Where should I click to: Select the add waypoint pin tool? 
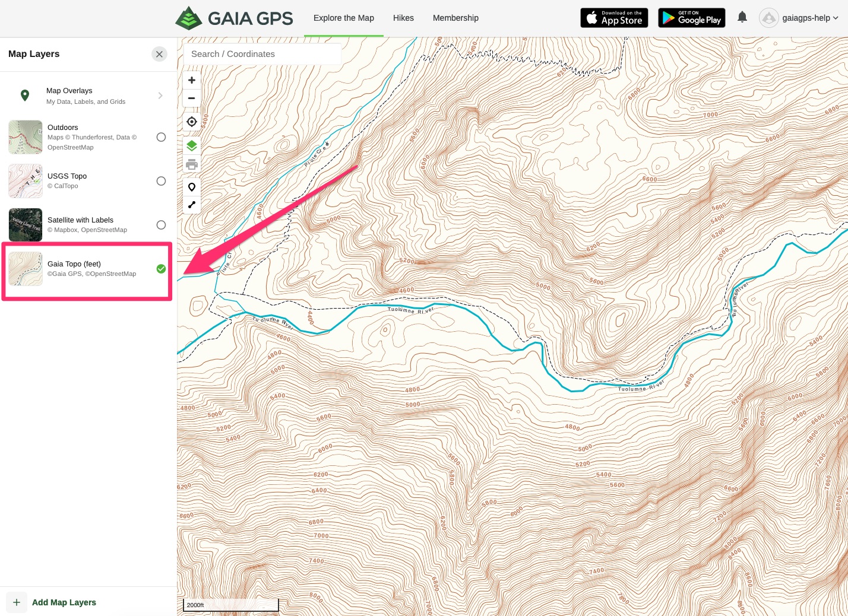click(192, 187)
